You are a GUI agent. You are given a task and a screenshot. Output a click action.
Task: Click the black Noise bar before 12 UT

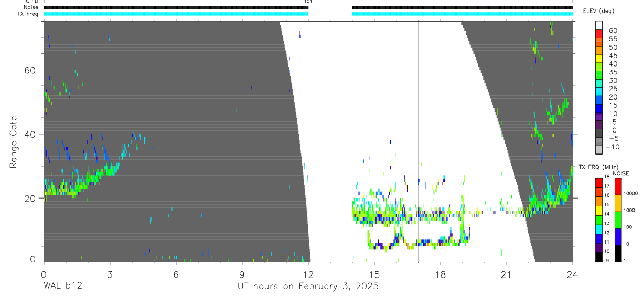point(176,7)
